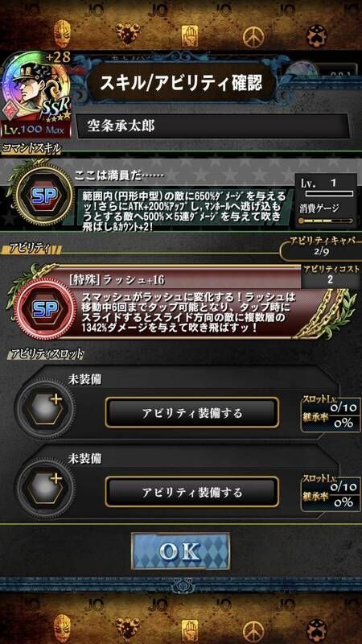The height and width of the screenshot is (644, 362).
Task: Tap first empty ability slot plus icon
Action: pyautogui.click(x=45, y=407)
